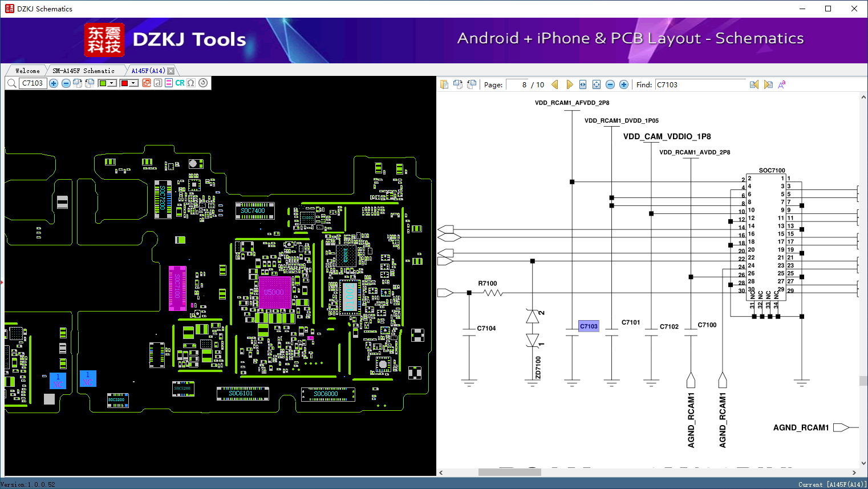
Task: Toggle the CR display in the PCB toolbar
Action: pos(180,83)
